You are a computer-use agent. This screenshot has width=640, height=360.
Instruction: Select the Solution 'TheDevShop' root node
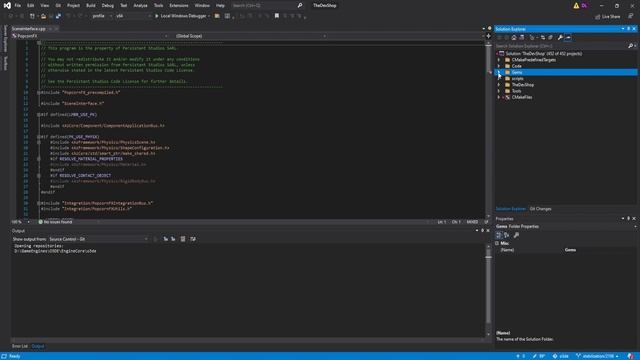[544, 53]
